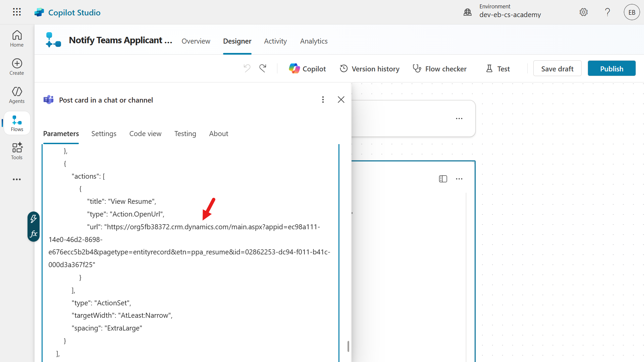Click the Publish button
The width and height of the screenshot is (644, 362).
click(x=611, y=68)
